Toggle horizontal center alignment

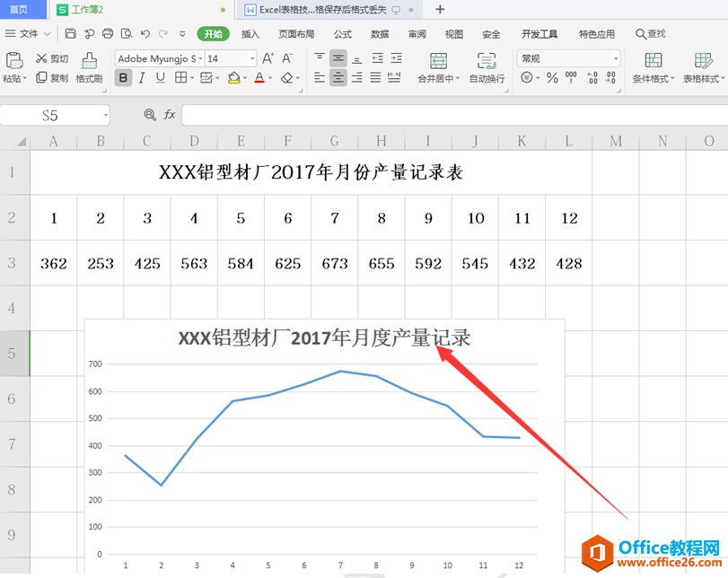pos(338,77)
